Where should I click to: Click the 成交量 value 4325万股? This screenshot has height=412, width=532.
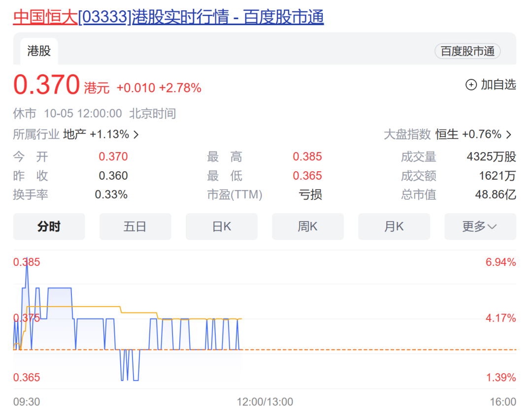click(491, 157)
